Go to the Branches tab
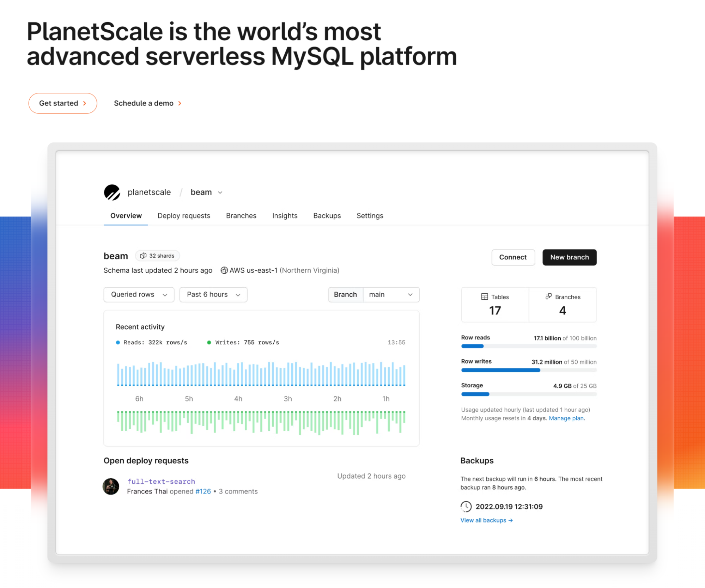The width and height of the screenshot is (705, 588). pos(241,216)
